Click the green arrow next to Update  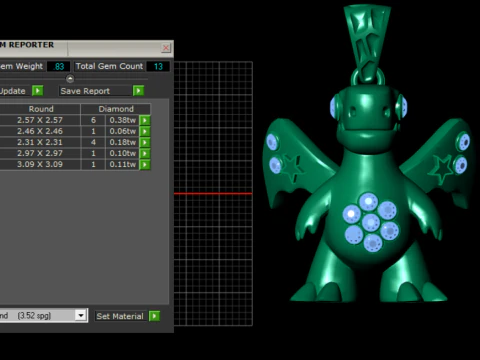point(38,91)
